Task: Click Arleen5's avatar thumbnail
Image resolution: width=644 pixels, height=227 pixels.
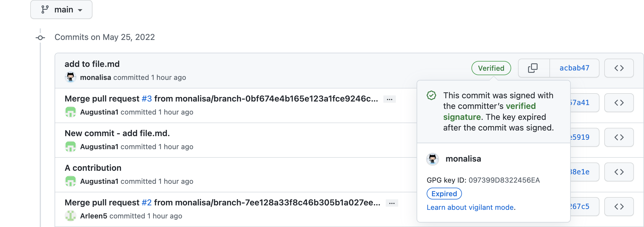Action: pos(71,216)
